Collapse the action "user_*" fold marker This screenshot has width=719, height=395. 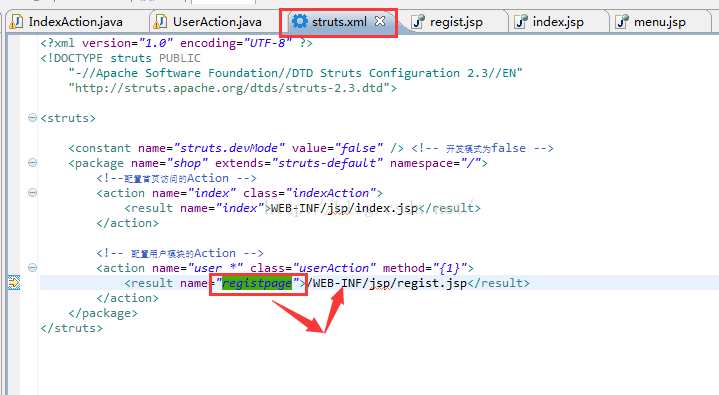click(32, 267)
